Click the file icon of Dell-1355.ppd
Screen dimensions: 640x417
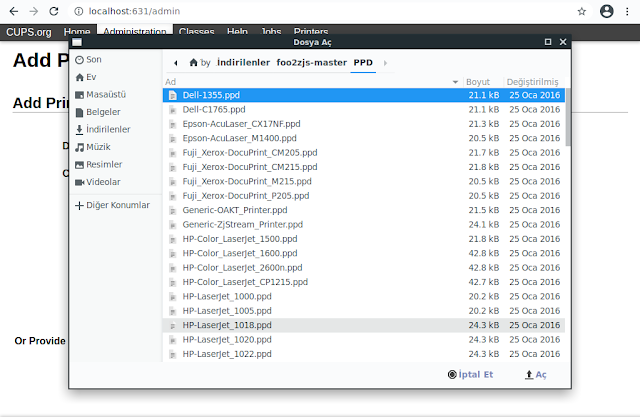click(x=173, y=95)
